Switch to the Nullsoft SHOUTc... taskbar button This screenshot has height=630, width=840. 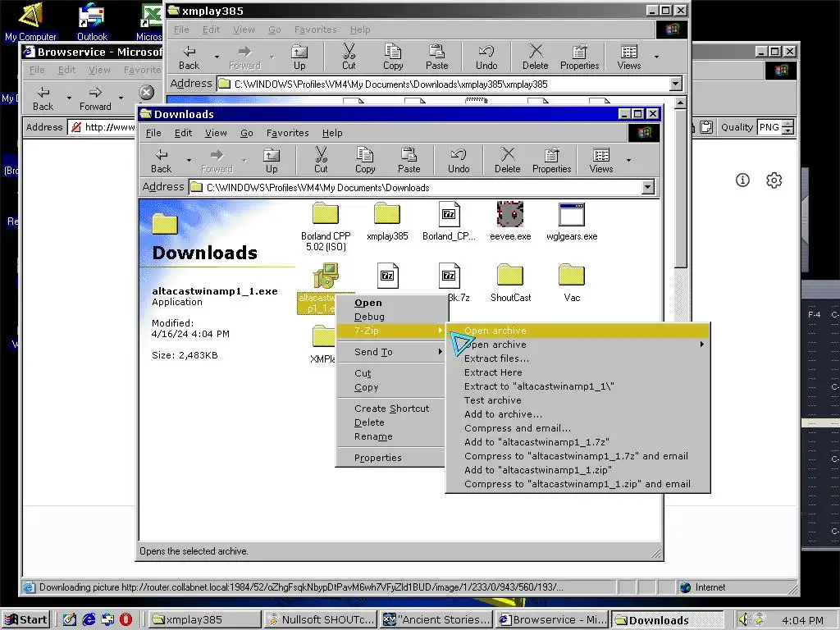pos(321,620)
